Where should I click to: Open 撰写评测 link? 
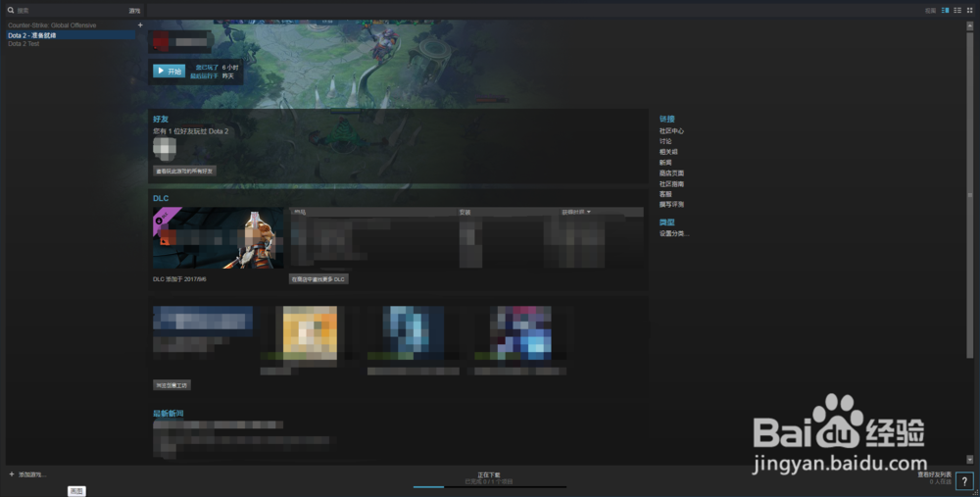tap(671, 205)
